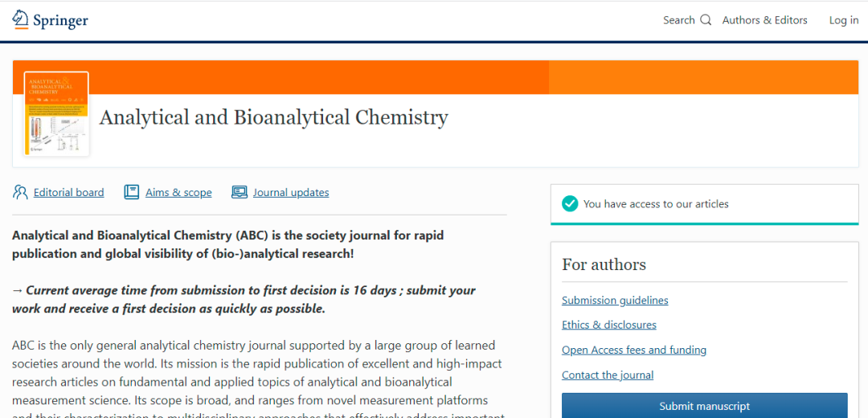The image size is (868, 418).
Task: Open the Editorial board link
Action: click(x=68, y=192)
